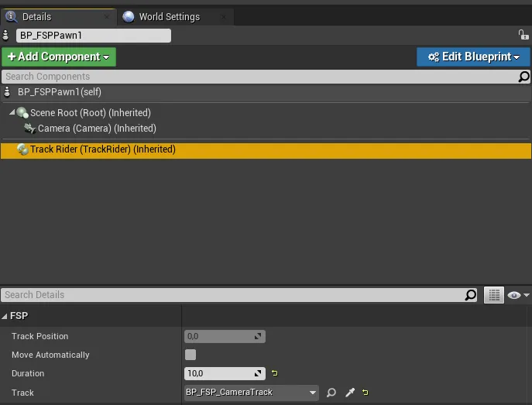Click the search magnifier in Search Details

pos(471,295)
